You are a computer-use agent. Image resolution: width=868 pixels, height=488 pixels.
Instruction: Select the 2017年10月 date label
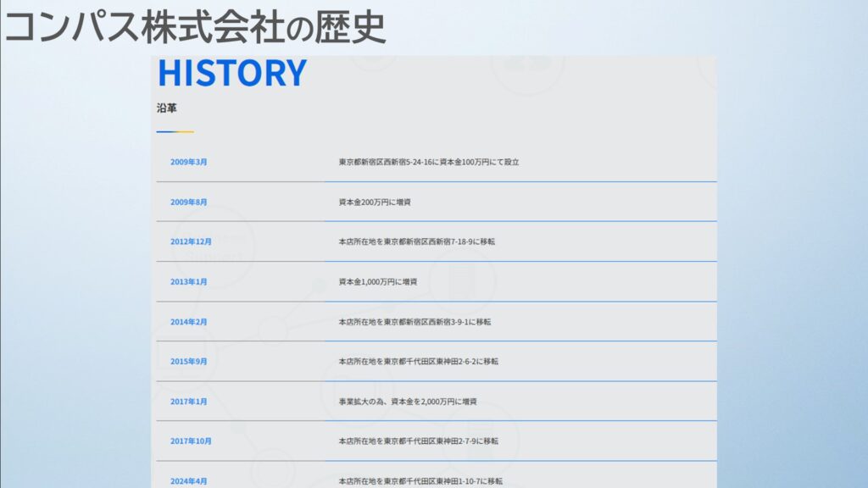tap(191, 441)
